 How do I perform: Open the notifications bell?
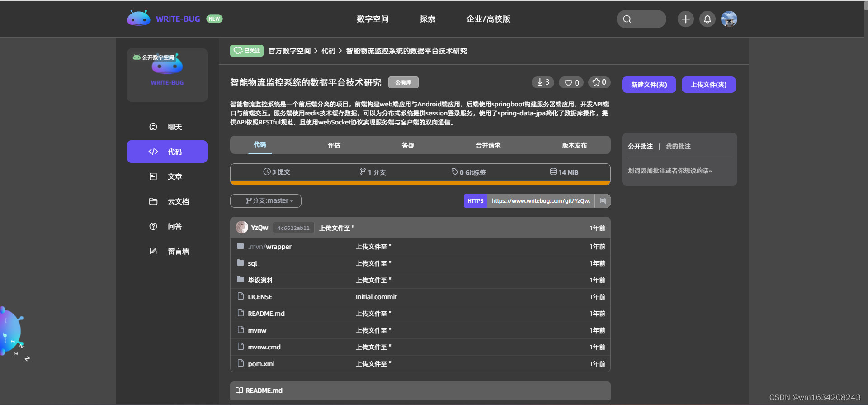707,19
